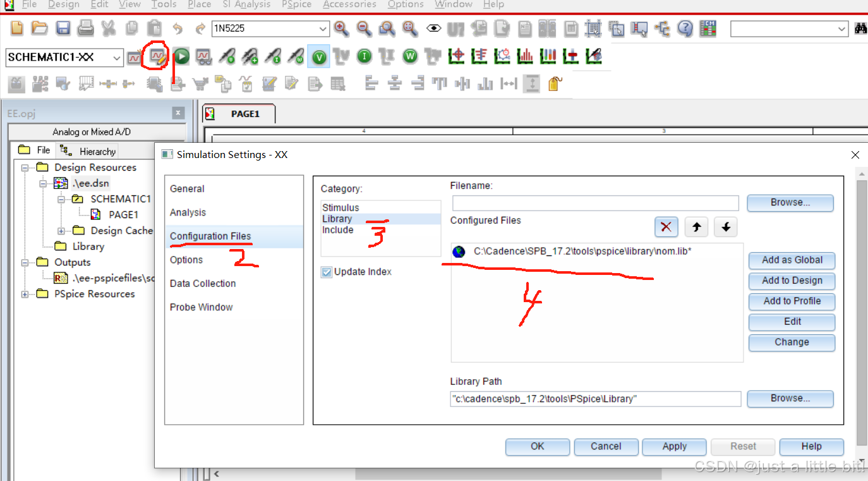868x481 pixels.
Task: Select the Stimulus category
Action: (340, 207)
